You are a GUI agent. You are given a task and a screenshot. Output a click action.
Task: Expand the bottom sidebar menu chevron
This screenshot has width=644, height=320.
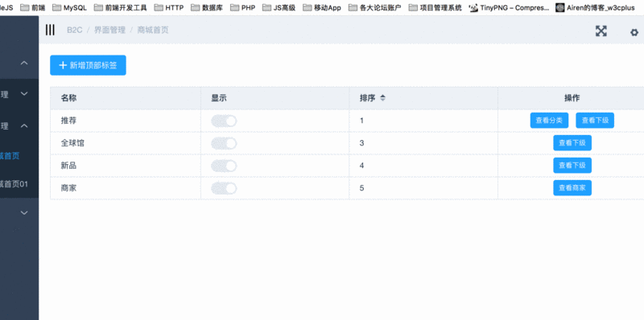[x=24, y=212]
